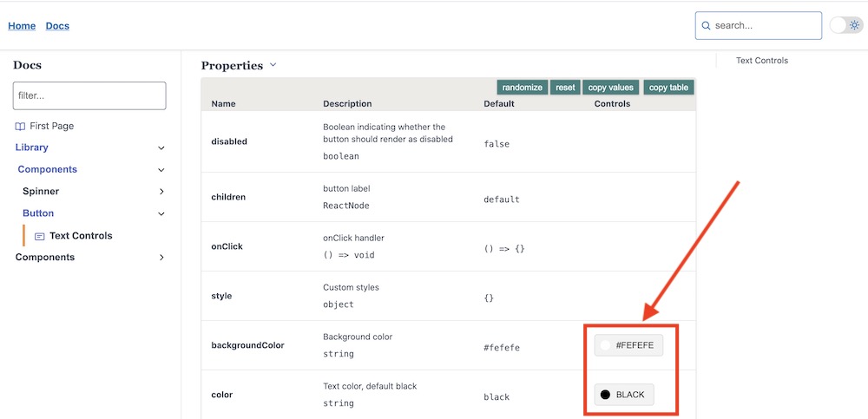Screen dimensions: 868x419
Task: Select Button in the sidebar
Action: click(38, 213)
